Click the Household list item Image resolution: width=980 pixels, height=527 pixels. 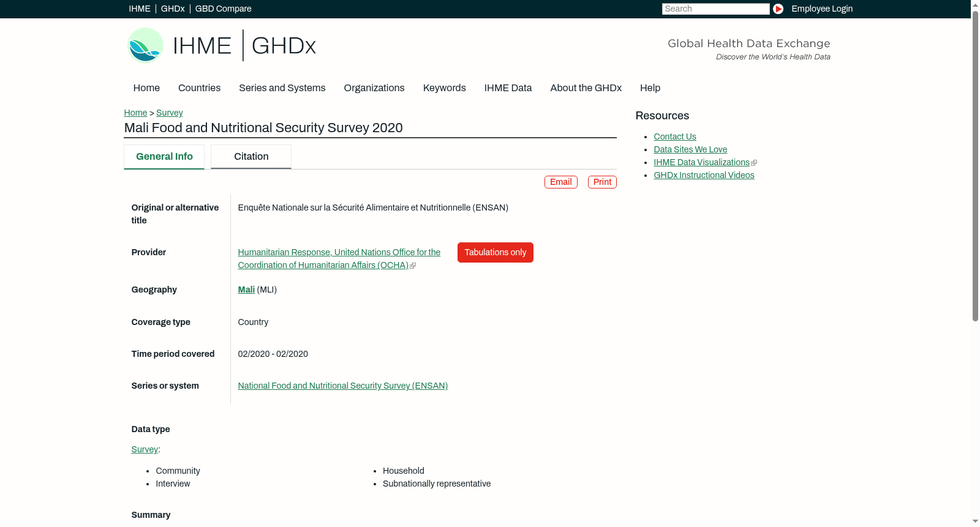[404, 471]
